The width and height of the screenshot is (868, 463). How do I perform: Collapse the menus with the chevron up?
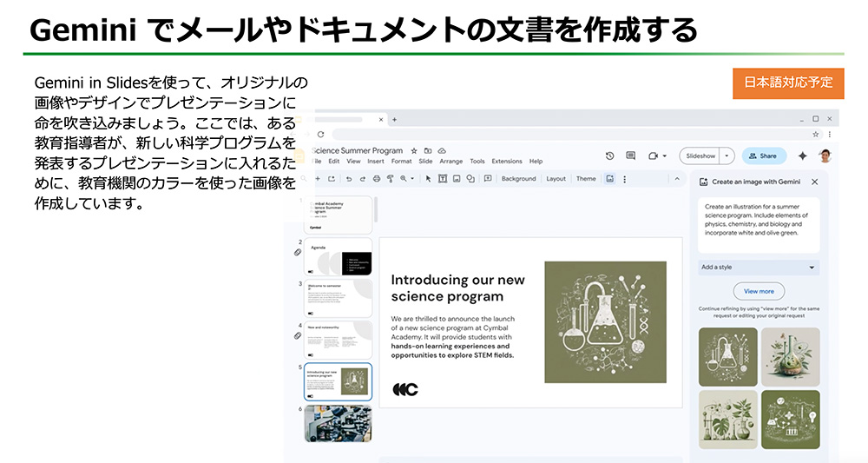click(x=676, y=179)
